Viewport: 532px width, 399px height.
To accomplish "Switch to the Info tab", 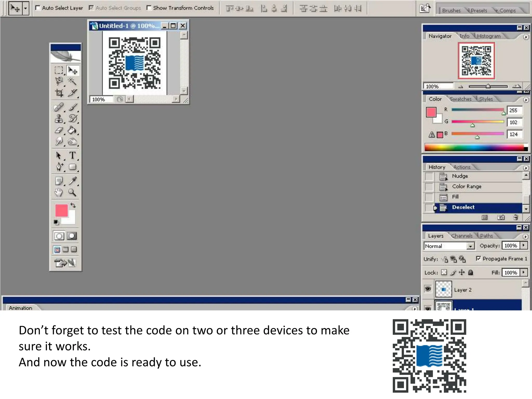I will click(x=464, y=36).
